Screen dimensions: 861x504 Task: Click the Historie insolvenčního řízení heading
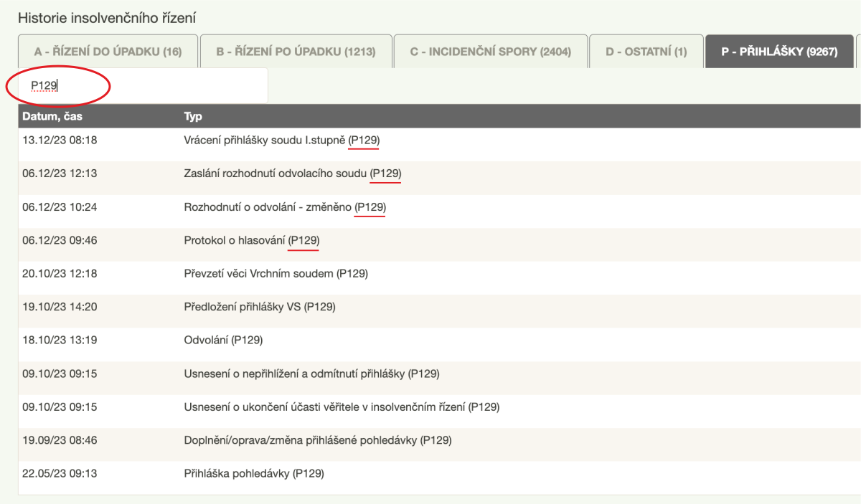[x=106, y=17]
